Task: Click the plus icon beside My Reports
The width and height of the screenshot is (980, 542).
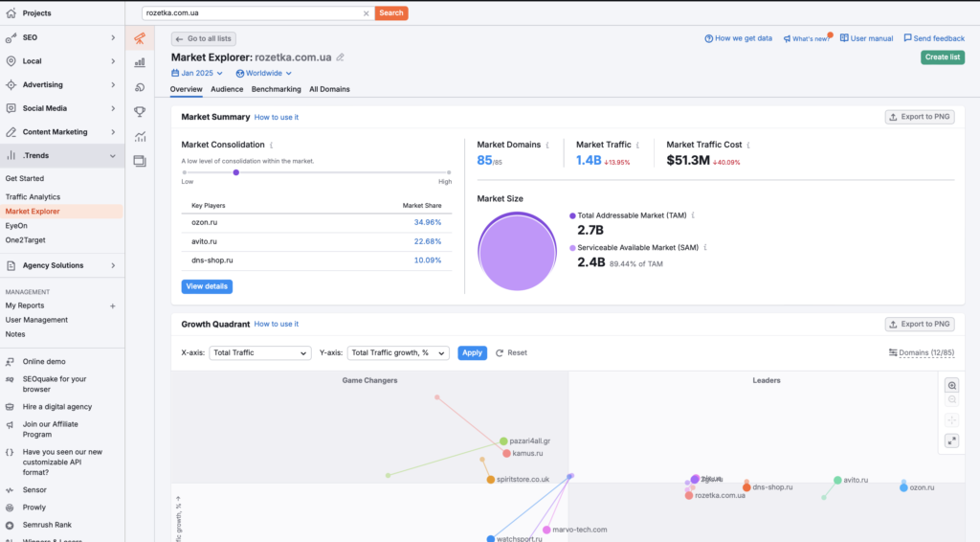Action: (x=112, y=305)
